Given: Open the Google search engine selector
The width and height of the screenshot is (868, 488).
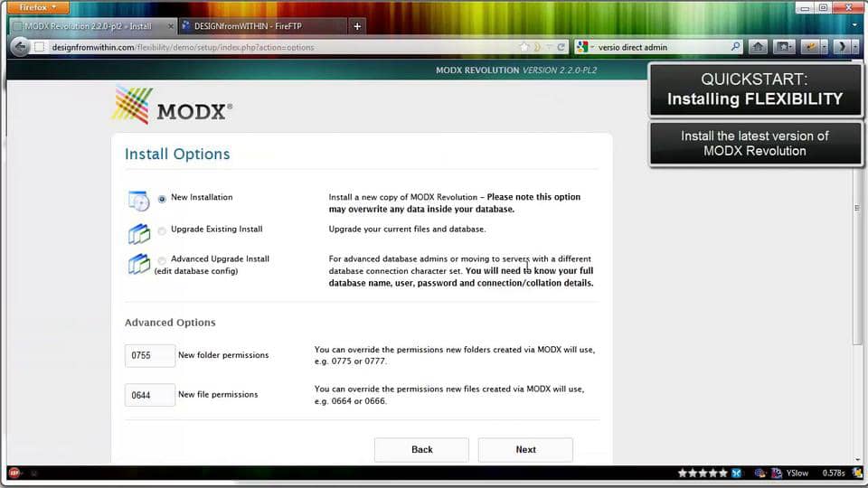Looking at the screenshot, I should 585,47.
